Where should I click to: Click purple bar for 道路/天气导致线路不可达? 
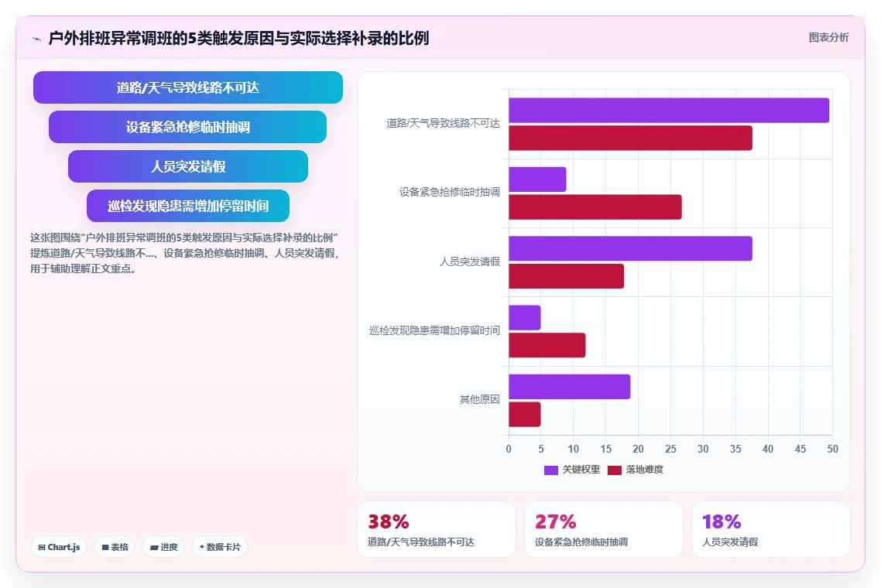click(x=669, y=110)
